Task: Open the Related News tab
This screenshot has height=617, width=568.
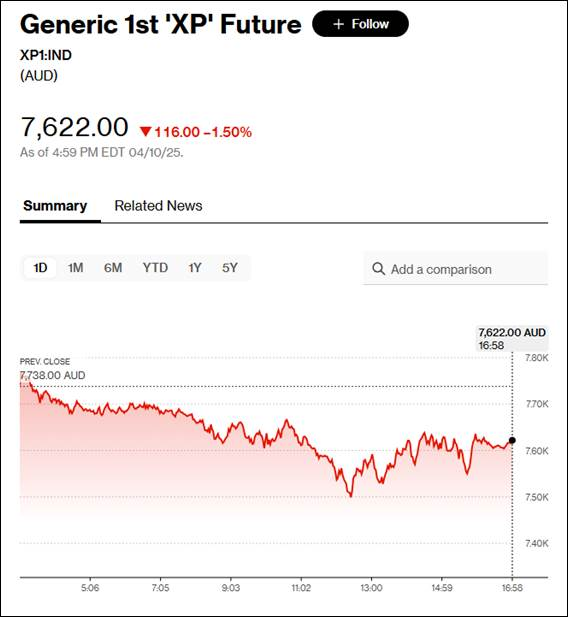Action: 158,206
